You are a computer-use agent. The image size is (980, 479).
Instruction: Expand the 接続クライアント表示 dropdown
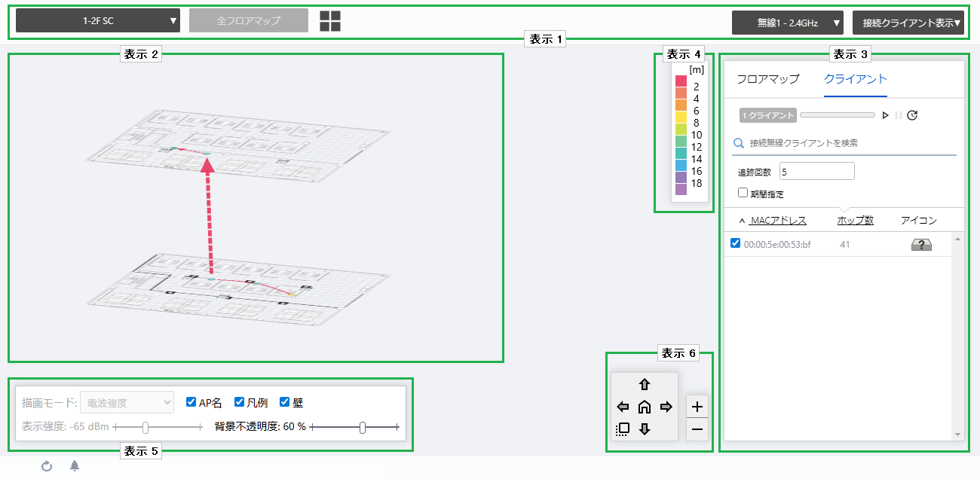coord(908,23)
